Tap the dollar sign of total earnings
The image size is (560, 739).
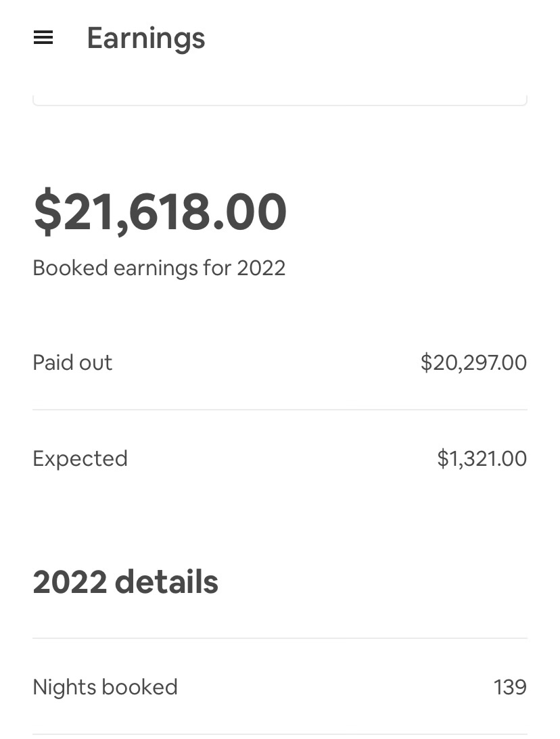click(47, 212)
